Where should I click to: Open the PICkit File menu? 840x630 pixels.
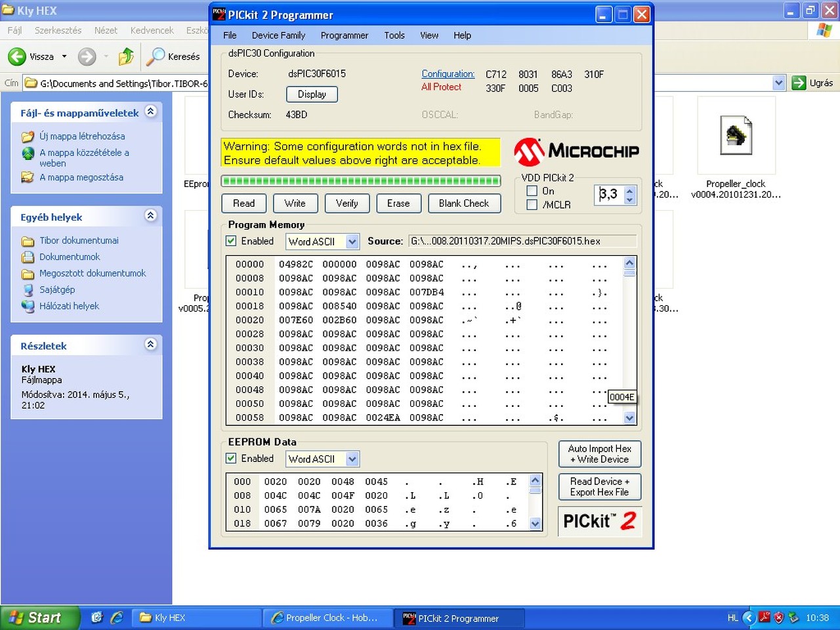click(x=230, y=35)
